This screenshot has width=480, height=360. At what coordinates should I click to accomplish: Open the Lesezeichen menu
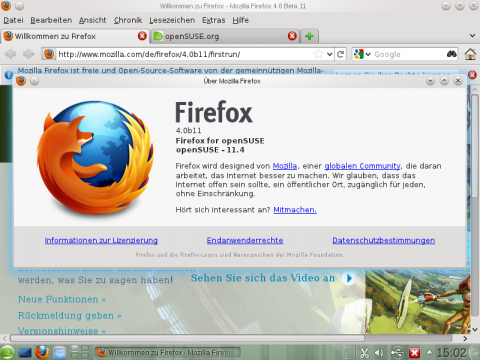[x=172, y=20]
